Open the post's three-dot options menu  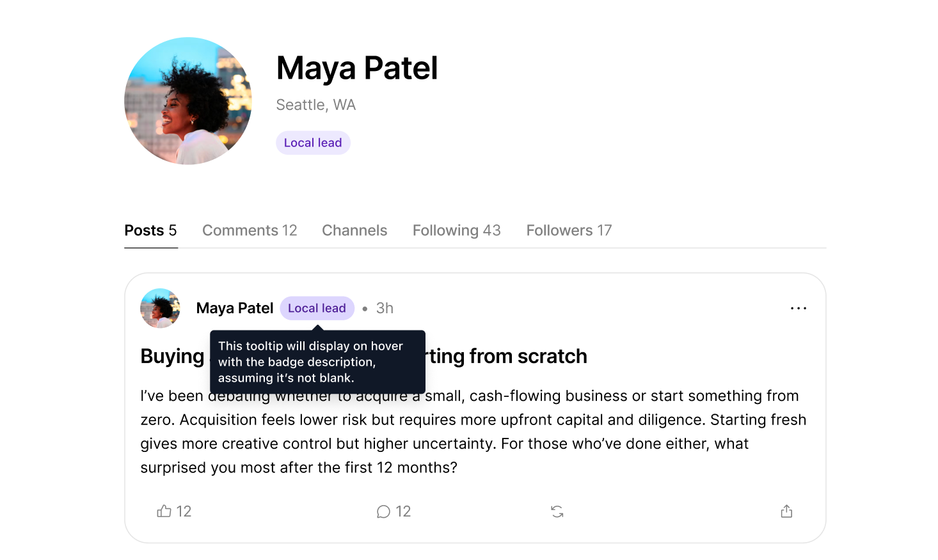[x=799, y=308]
